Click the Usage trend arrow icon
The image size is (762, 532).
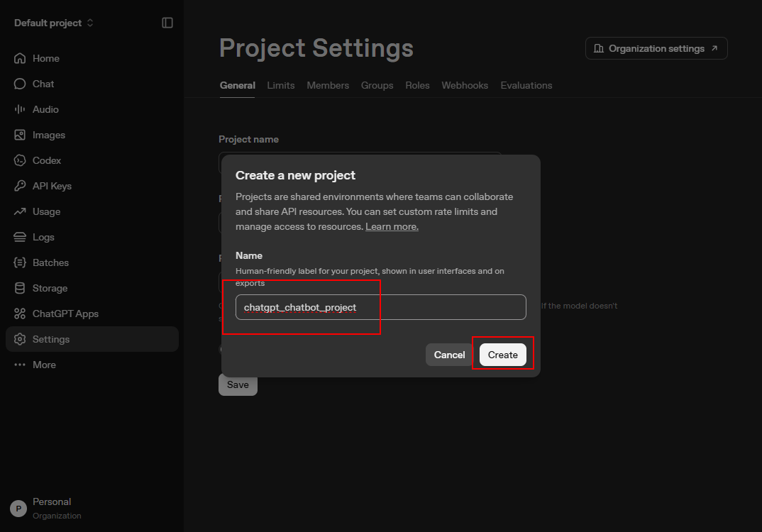pyautogui.click(x=20, y=212)
